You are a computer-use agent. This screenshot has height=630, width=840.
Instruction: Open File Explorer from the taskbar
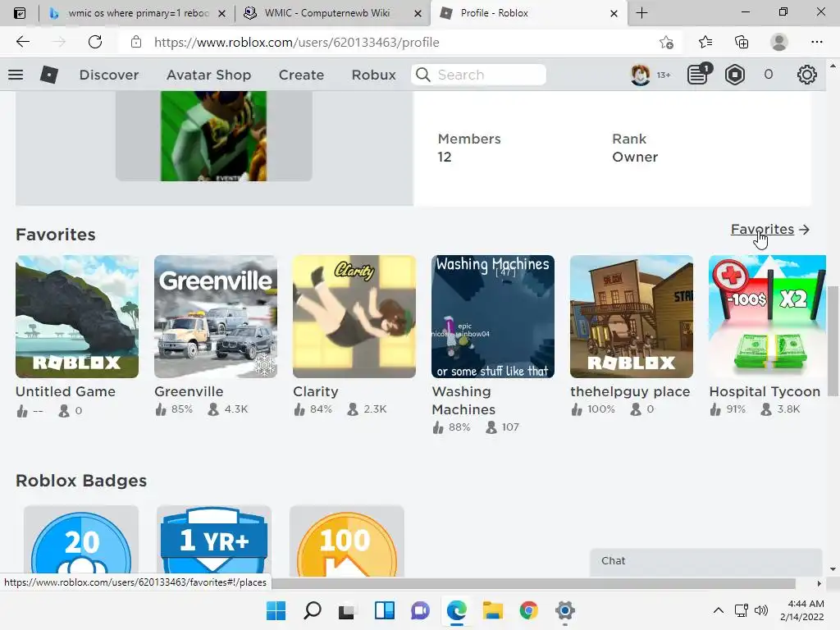click(x=492, y=610)
